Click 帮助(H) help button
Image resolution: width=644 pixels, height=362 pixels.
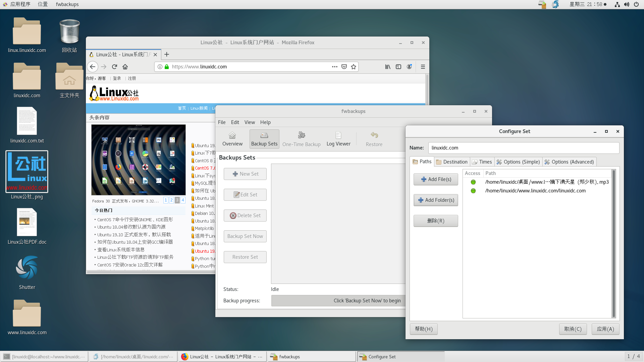point(424,329)
